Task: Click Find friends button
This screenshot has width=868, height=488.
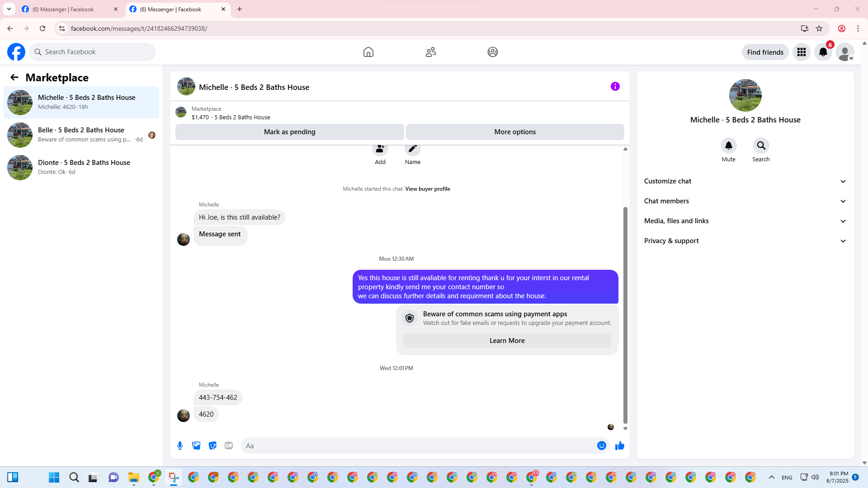Action: point(765,52)
